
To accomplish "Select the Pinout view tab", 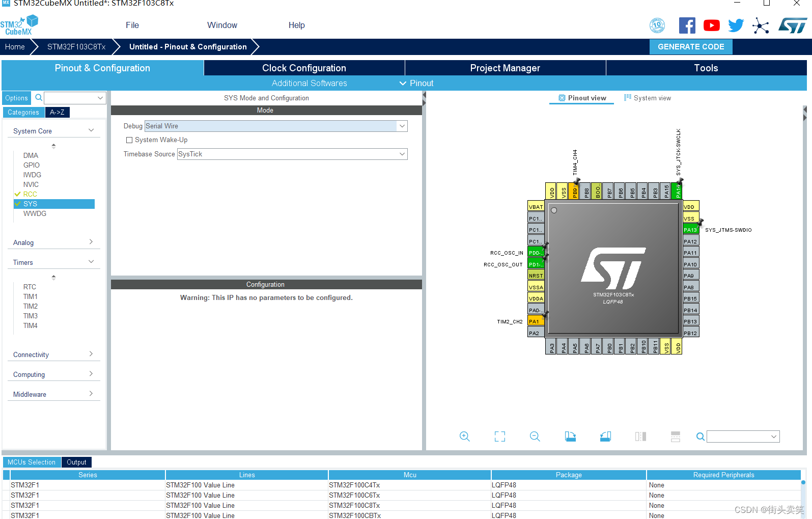I will (582, 98).
